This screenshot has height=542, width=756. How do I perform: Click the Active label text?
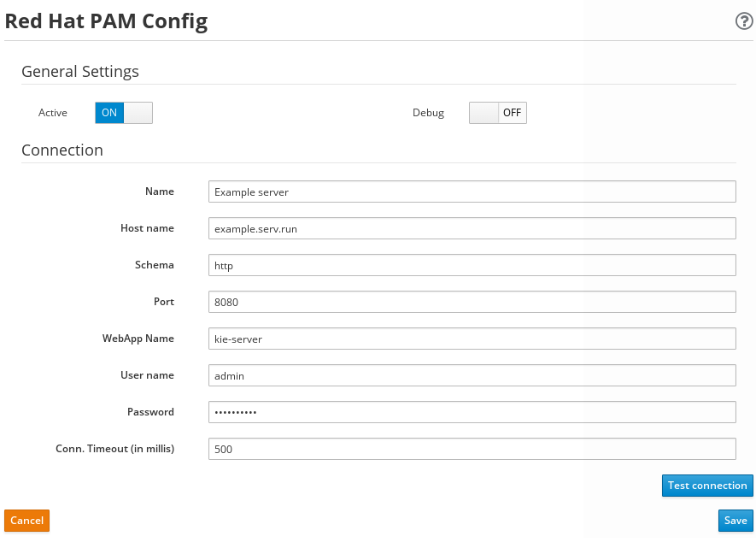pyautogui.click(x=53, y=113)
